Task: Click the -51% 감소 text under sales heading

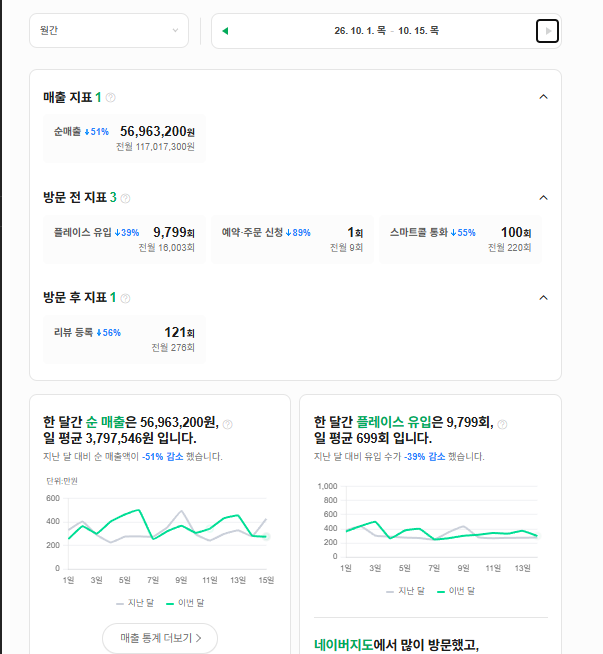Action: click(x=163, y=457)
